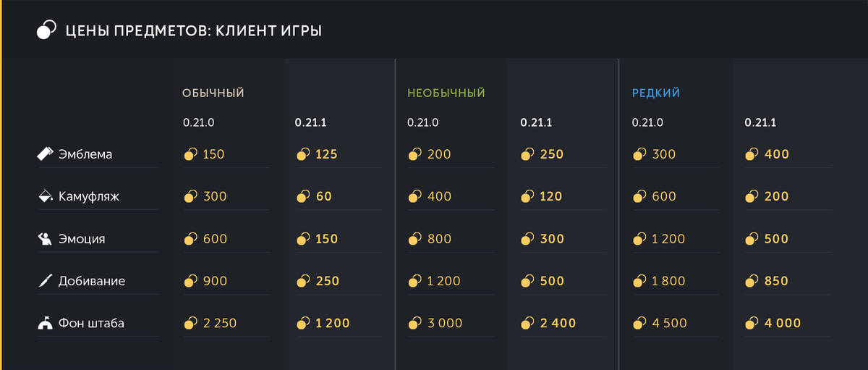Click the Добивание knife icon
The height and width of the screenshot is (370, 868).
tap(46, 281)
